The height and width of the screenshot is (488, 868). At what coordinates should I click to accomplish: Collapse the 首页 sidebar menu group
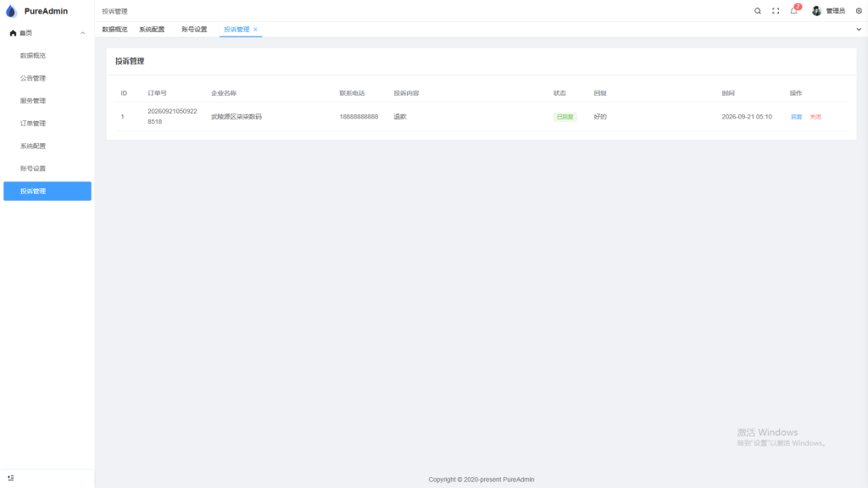click(47, 33)
